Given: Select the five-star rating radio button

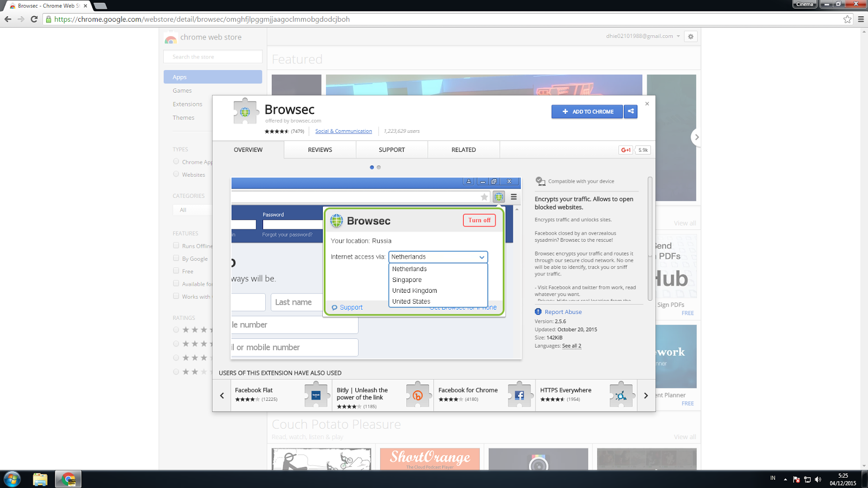Looking at the screenshot, I should click(176, 330).
